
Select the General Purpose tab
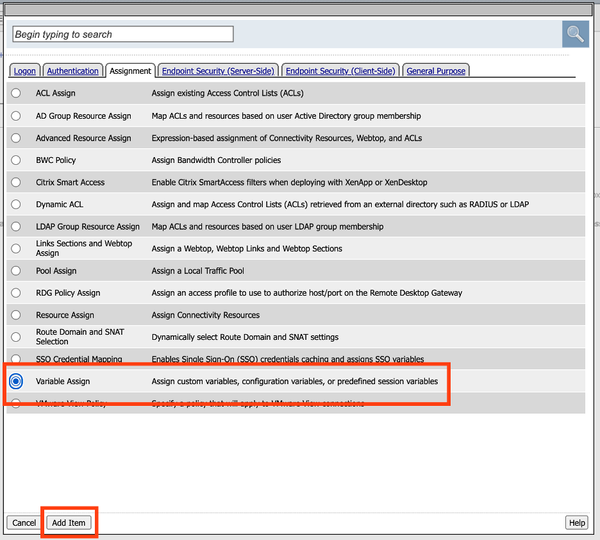point(435,71)
